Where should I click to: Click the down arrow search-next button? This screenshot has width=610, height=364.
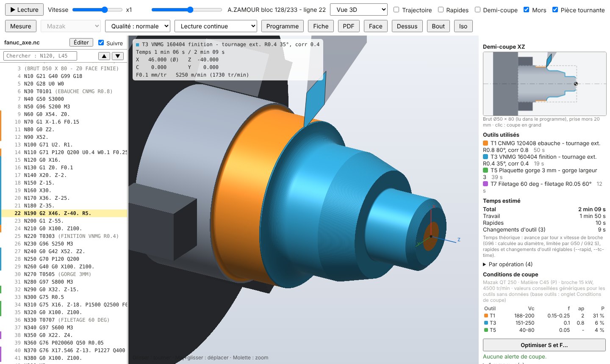pyautogui.click(x=118, y=56)
